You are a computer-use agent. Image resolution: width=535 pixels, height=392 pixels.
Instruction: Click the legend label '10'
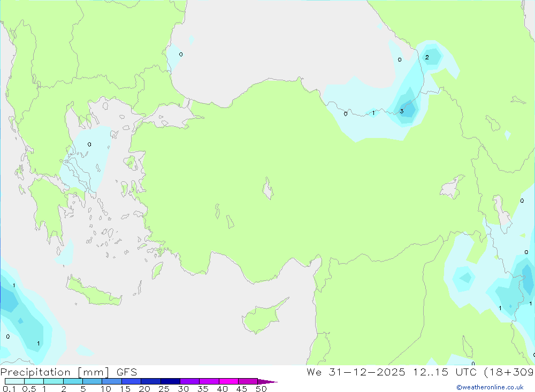[106, 389]
